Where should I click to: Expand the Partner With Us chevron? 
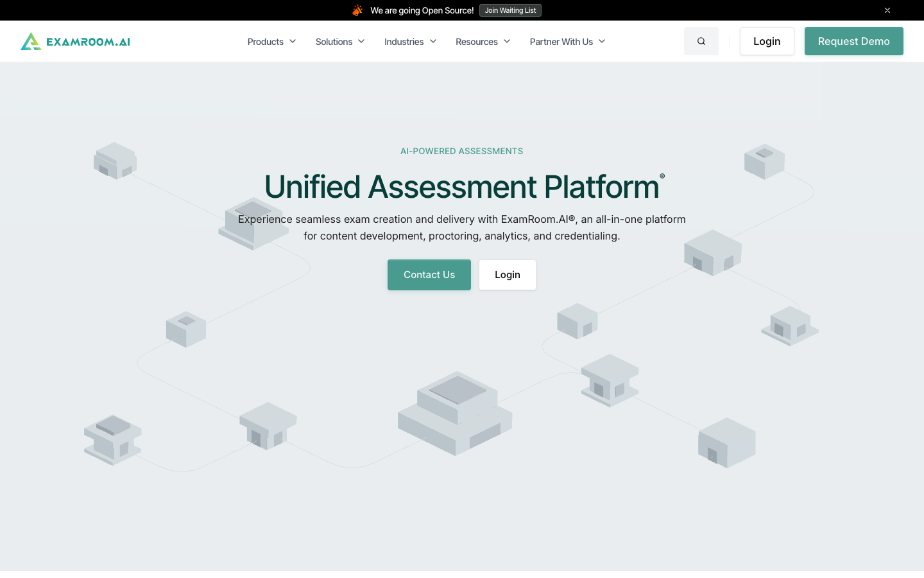click(602, 41)
